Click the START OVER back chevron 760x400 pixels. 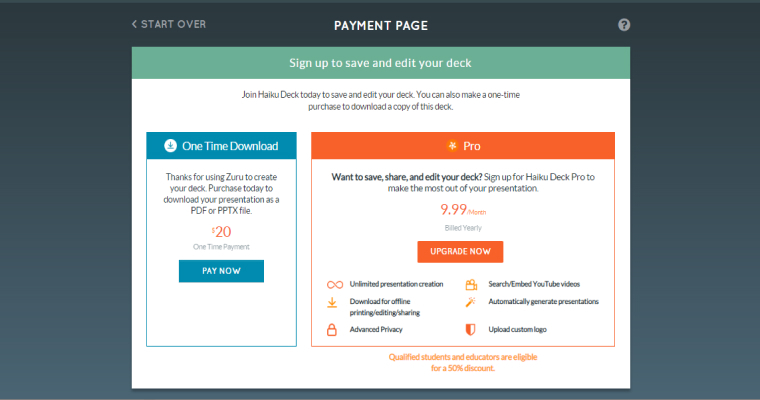pos(134,24)
